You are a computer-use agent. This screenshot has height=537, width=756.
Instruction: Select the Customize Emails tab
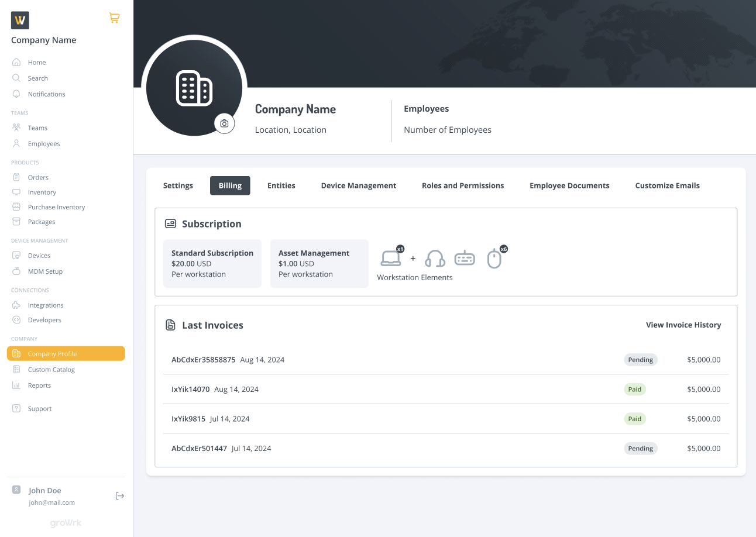(667, 185)
